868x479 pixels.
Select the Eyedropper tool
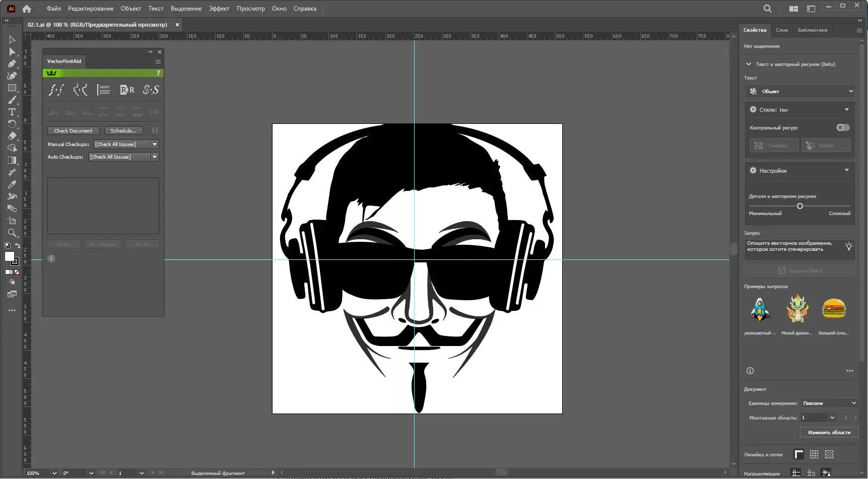(x=12, y=184)
